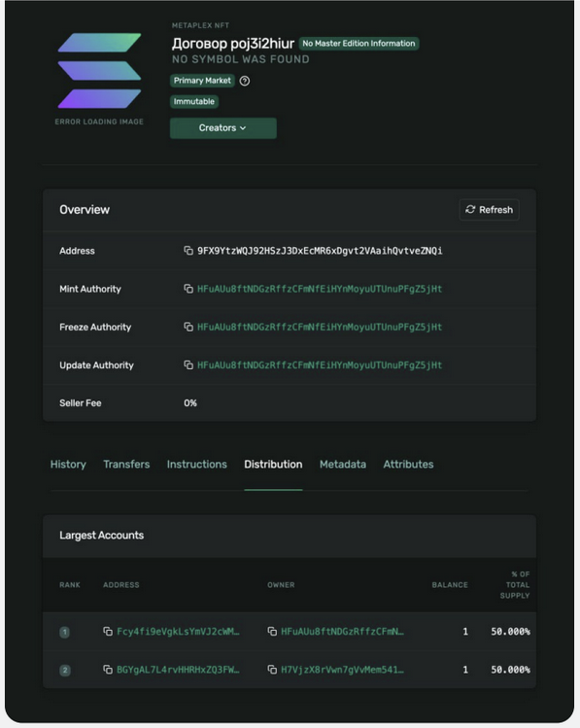Open the Transfers tab
The image size is (580, 728).
coord(126,465)
